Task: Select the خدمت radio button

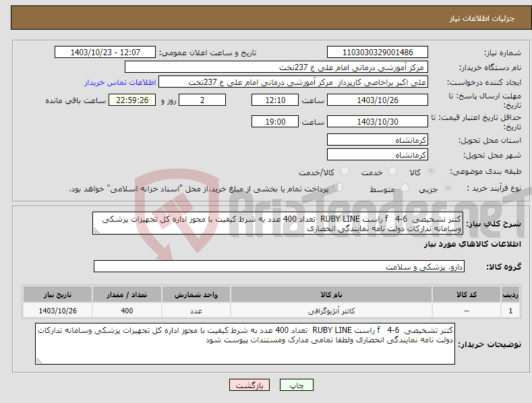Action: pos(392,171)
